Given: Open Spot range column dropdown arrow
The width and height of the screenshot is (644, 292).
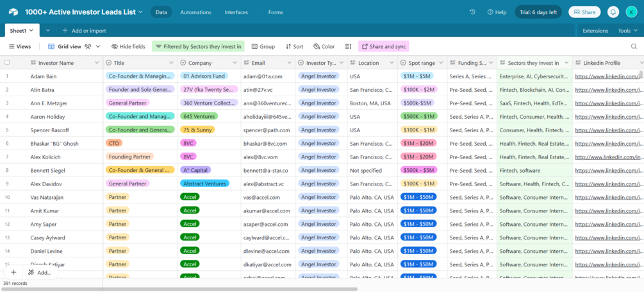Looking at the screenshot, I should pyautogui.click(x=441, y=63).
